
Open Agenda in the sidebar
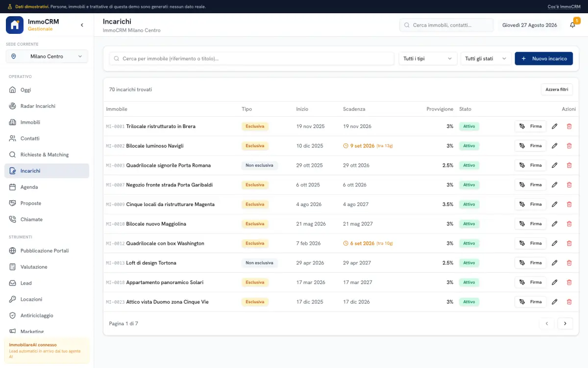click(x=47, y=187)
